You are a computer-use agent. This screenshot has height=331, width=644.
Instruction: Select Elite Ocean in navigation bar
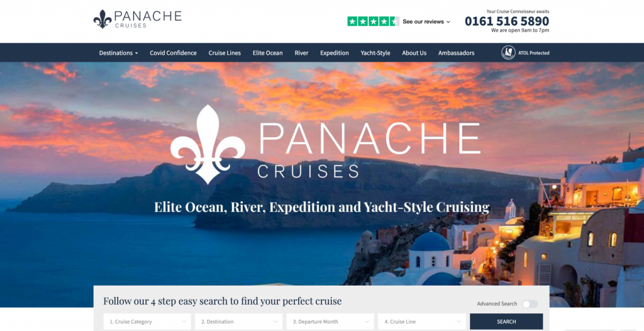tap(267, 53)
